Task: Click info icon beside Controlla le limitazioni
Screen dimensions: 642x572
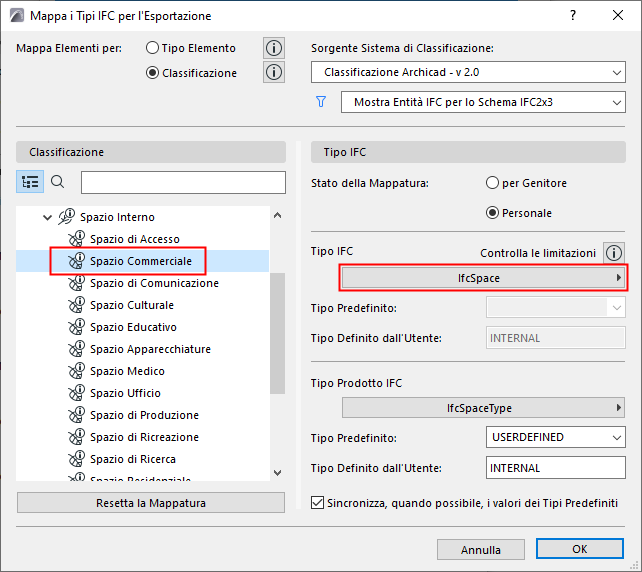Action: (x=614, y=253)
